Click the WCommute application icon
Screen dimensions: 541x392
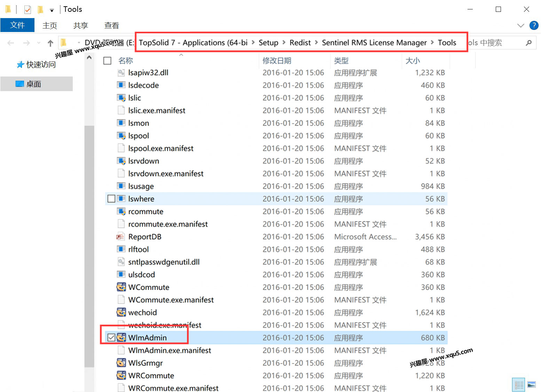pyautogui.click(x=121, y=287)
